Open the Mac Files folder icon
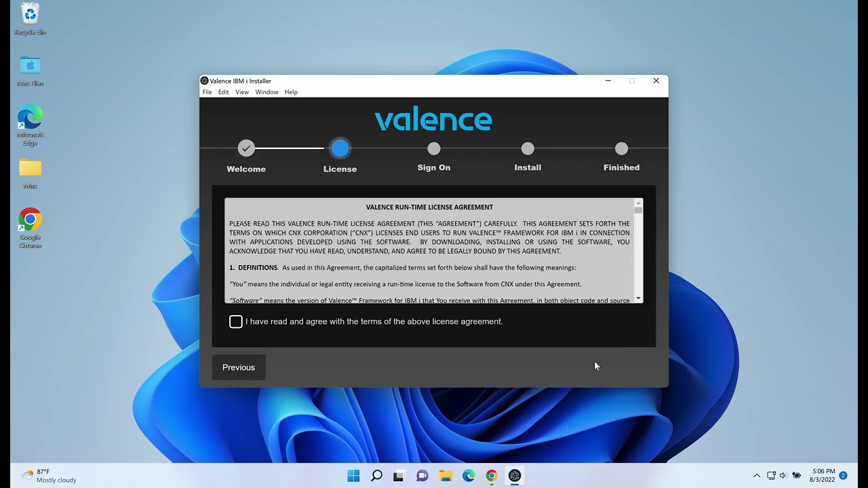 (x=30, y=70)
